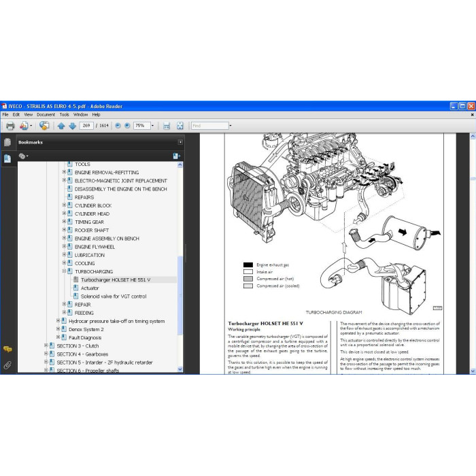Click the Print toolbar icon
This screenshot has height=476, width=476.
pyautogui.click(x=10, y=126)
